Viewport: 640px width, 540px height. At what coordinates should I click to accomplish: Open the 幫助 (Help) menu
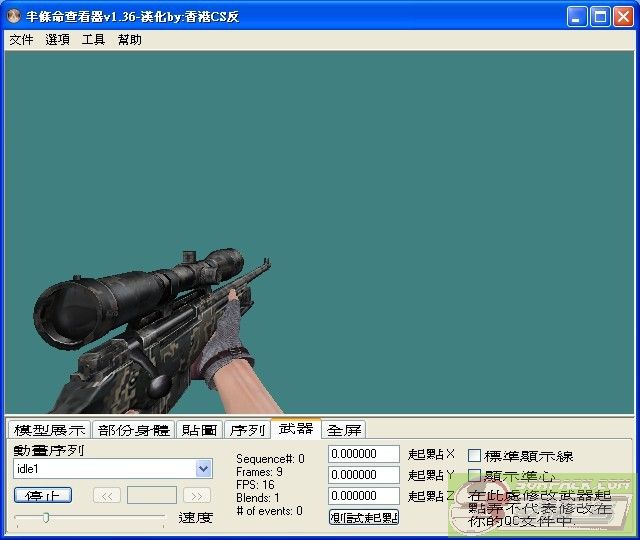coord(129,40)
